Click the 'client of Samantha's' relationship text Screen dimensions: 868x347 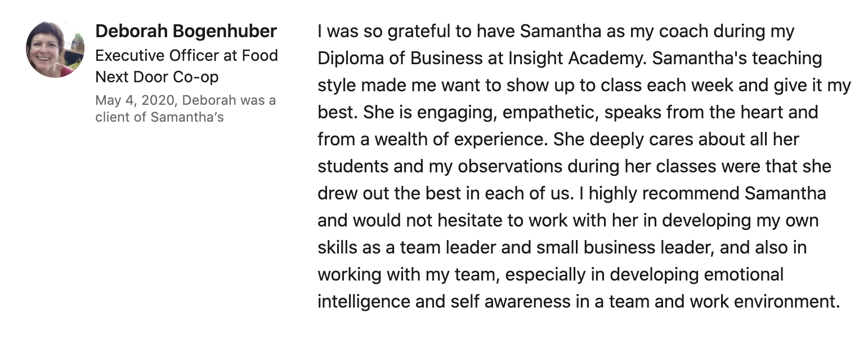[159, 117]
